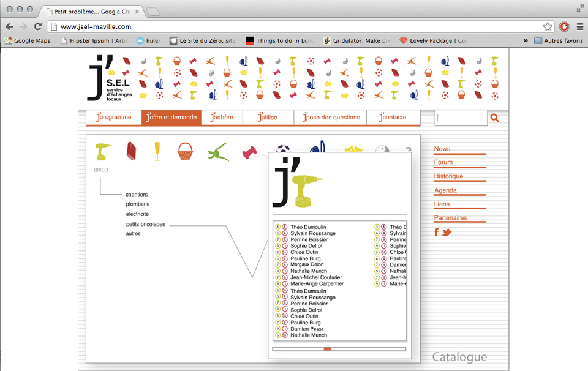Click the Théo Dumoulin entry at list top

point(308,227)
